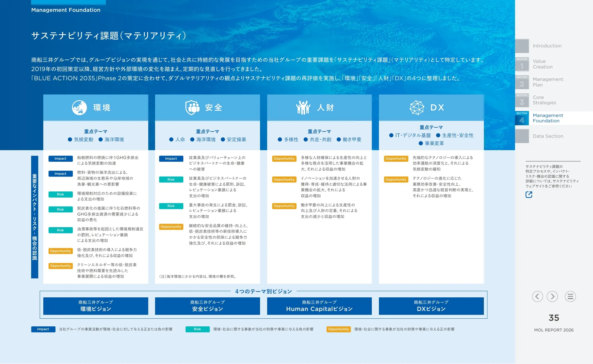Click the Risk legend badge at bottom
This screenshot has height=364, width=593.
point(197,329)
